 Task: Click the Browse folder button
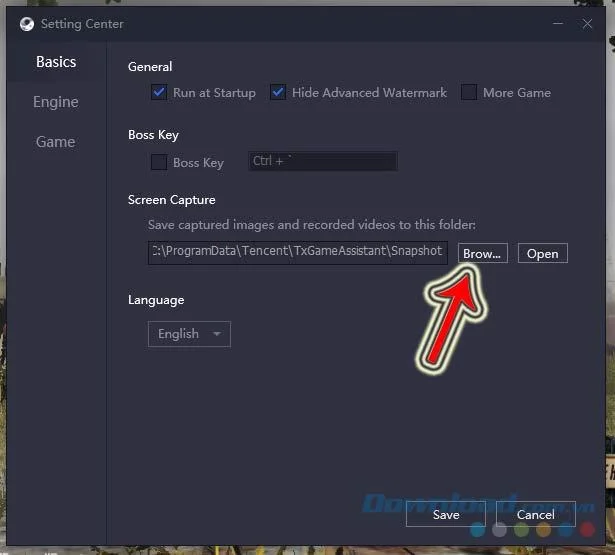click(x=482, y=253)
